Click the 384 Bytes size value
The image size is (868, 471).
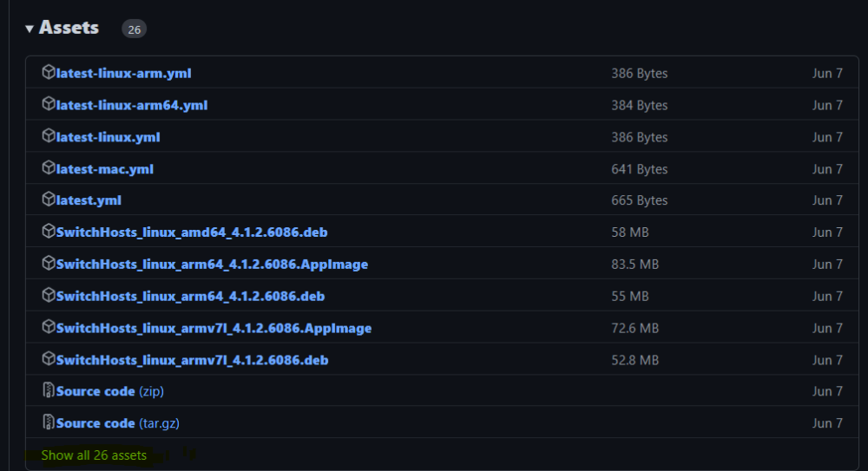click(x=640, y=105)
